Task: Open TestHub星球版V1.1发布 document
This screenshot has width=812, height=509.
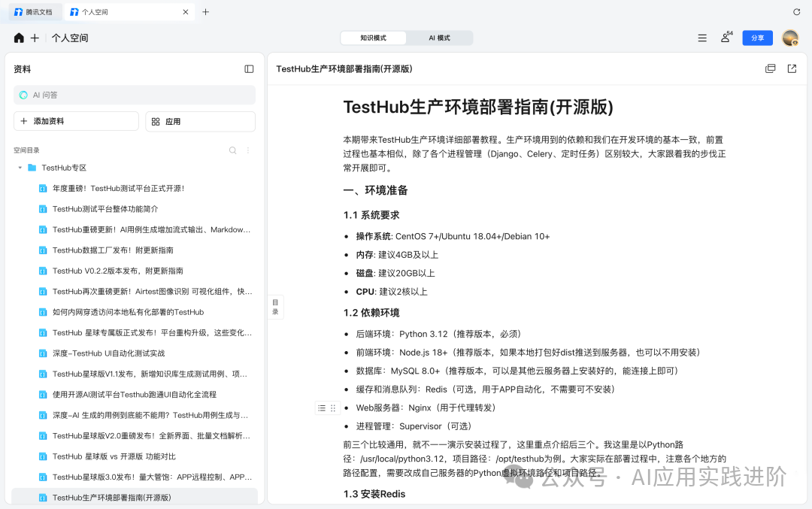Action: (x=150, y=374)
